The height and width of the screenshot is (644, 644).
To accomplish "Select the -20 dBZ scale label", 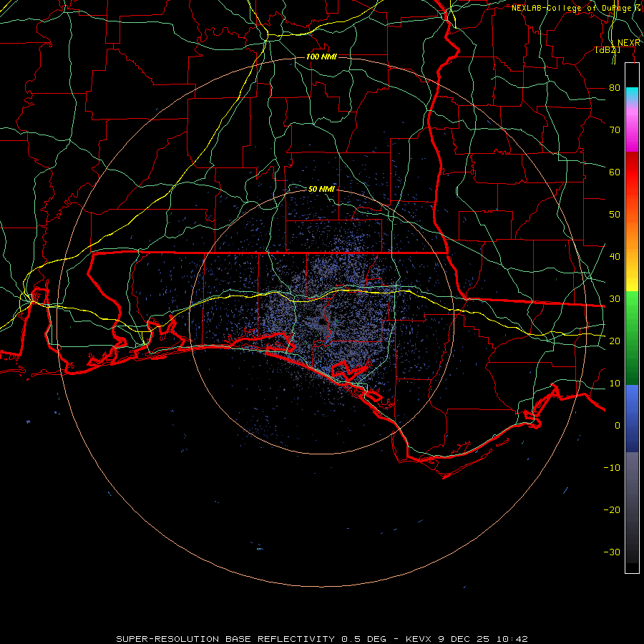I will [x=612, y=509].
